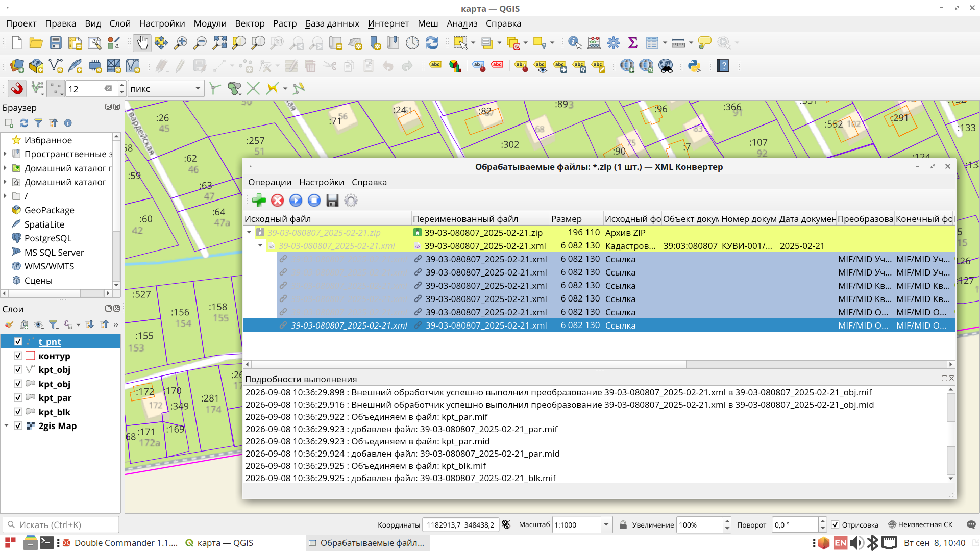Viewport: 980px width, 551px height.
Task: Toggle visibility of контур layer
Action: click(x=18, y=356)
